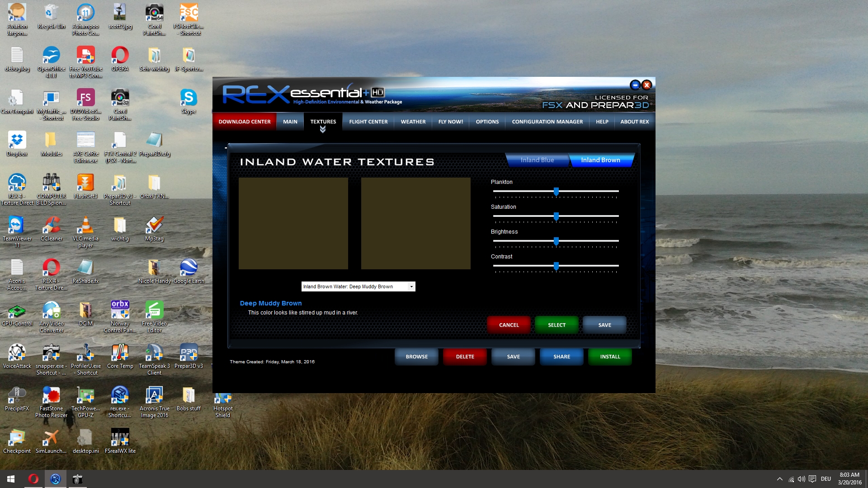Click the Norway Control Panel orbx icon
Viewport: 868px width, 488px height.
120,317
